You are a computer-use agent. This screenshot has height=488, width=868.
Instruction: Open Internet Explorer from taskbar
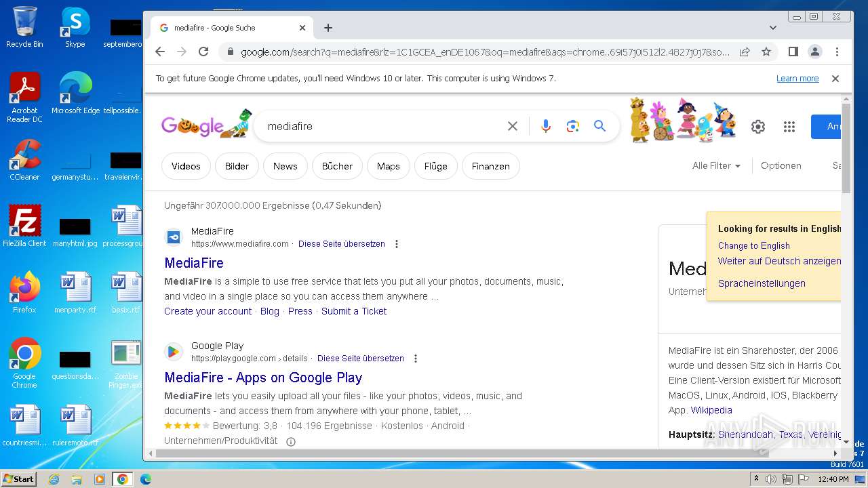pyautogui.click(x=54, y=479)
